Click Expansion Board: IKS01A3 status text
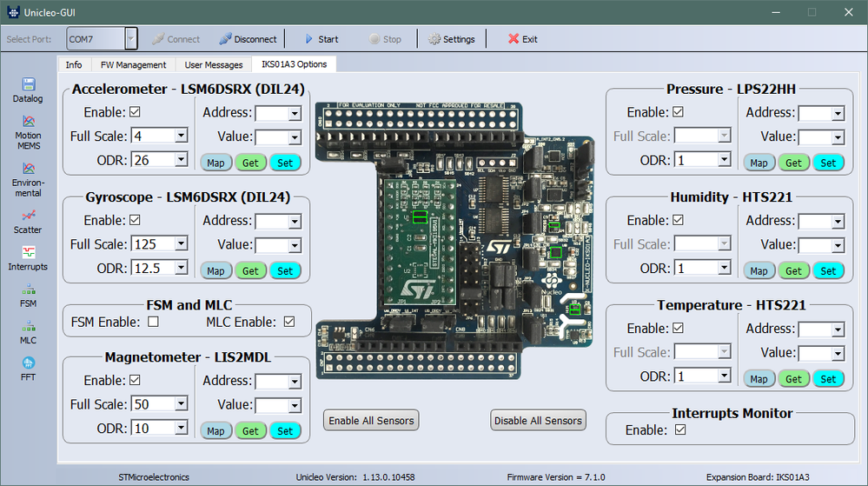This screenshot has width=868, height=486. click(758, 477)
